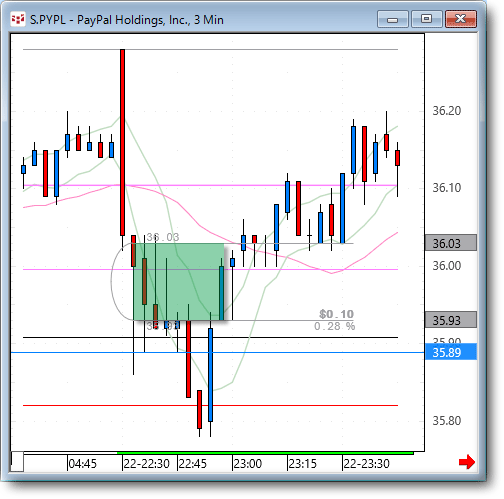The height and width of the screenshot is (499, 504).
Task: Click the tall red candlestick at 22:30
Action: [x=123, y=142]
